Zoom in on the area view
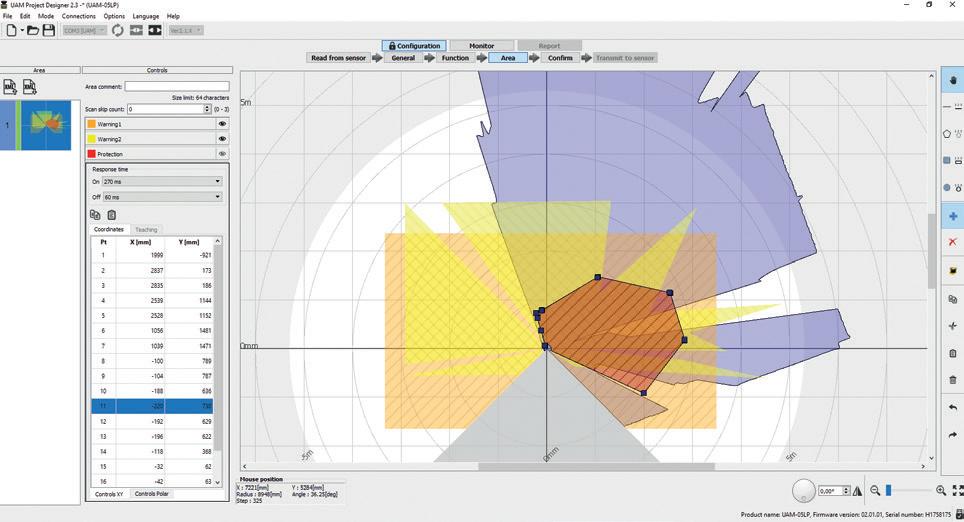The width and height of the screenshot is (964, 522). tap(941, 490)
